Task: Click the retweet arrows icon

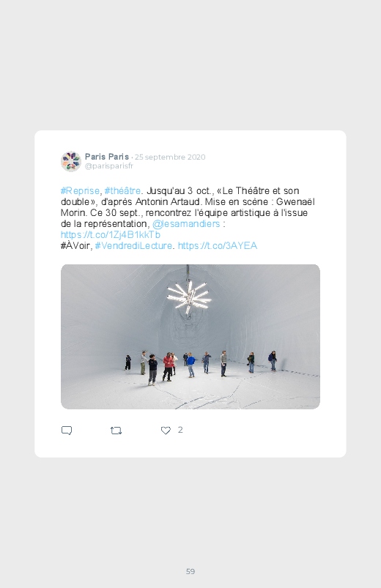Action: (x=116, y=431)
